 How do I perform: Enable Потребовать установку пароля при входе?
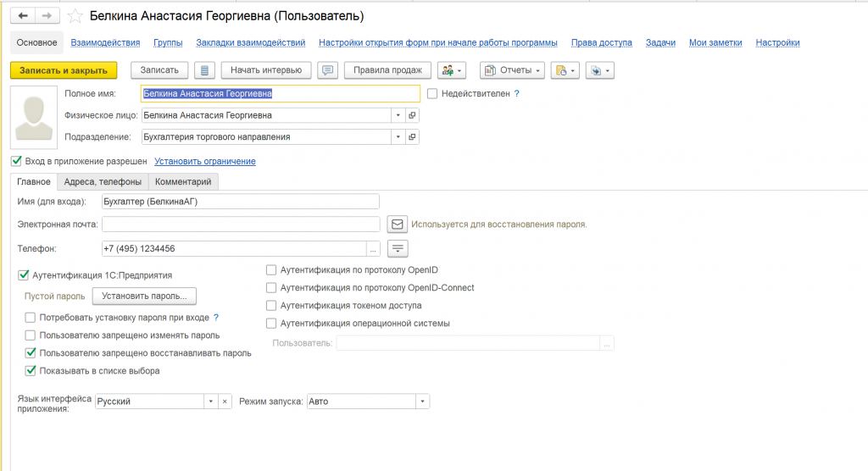(31, 319)
